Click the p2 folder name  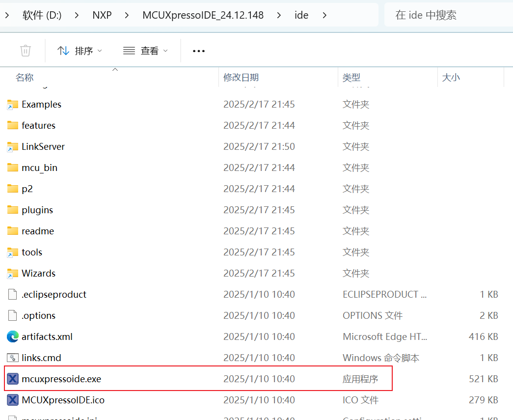coord(27,189)
